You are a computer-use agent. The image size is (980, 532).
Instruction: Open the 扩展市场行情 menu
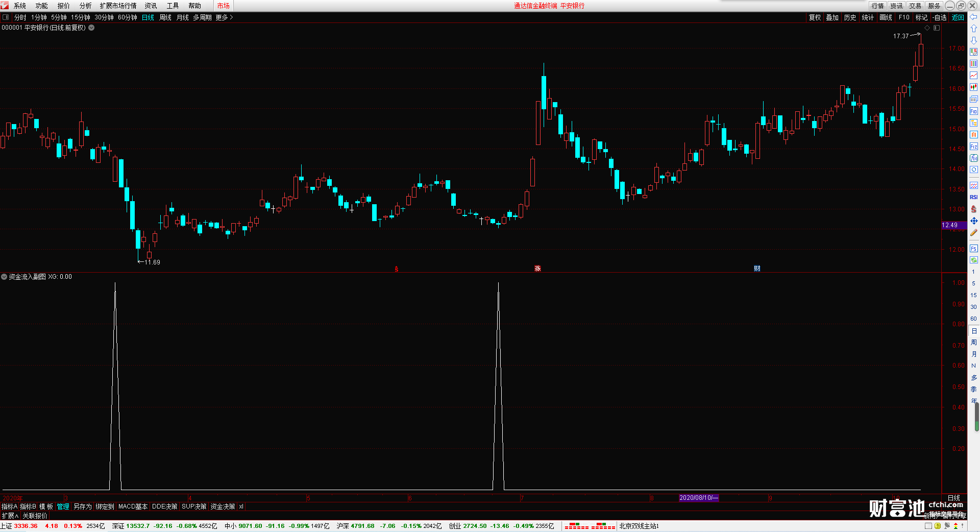118,6
